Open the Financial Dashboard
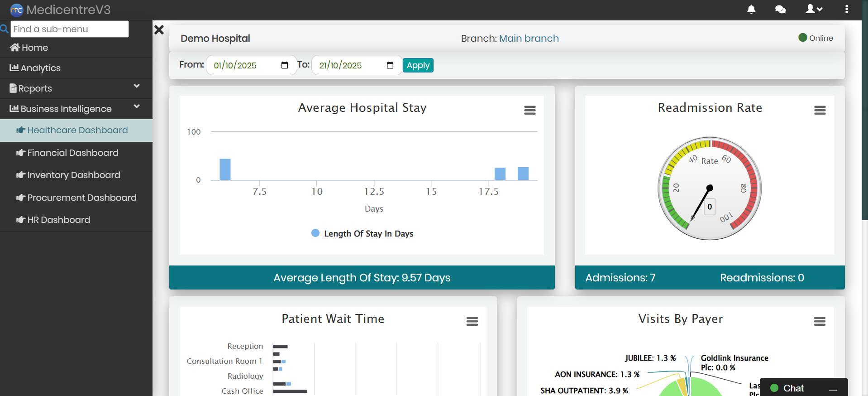The width and height of the screenshot is (868, 396). coord(72,153)
